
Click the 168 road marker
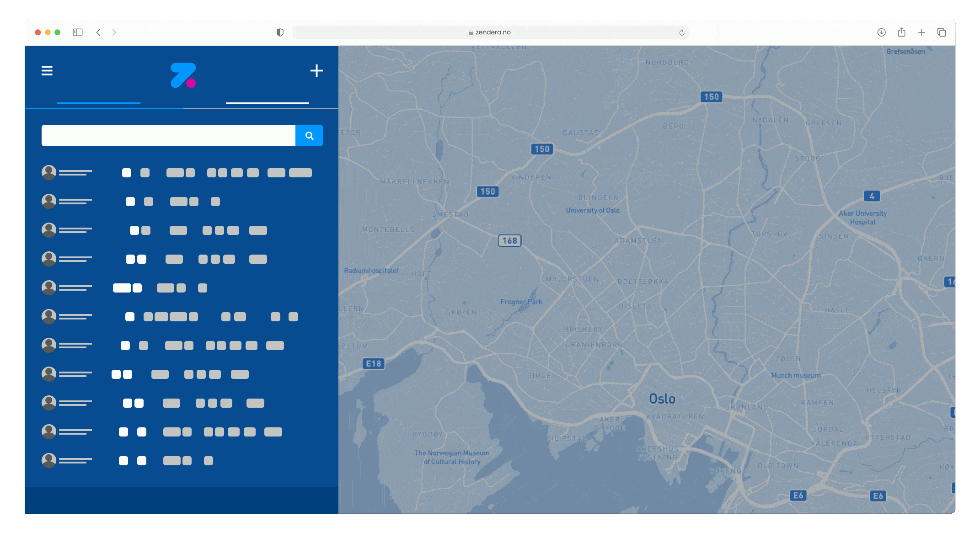pyautogui.click(x=510, y=240)
